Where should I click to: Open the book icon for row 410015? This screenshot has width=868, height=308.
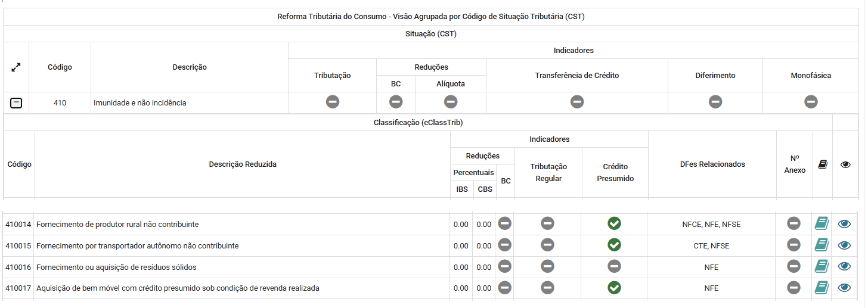822,245
